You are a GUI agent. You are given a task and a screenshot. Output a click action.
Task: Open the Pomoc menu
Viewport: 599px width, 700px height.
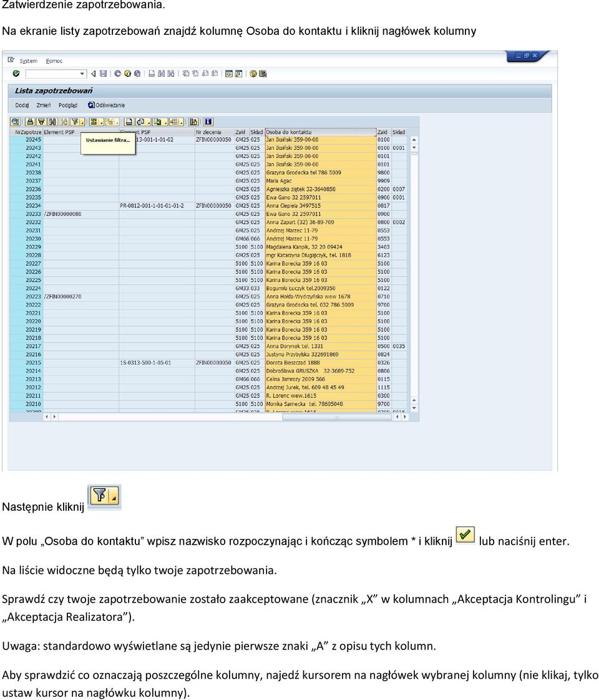(54, 61)
